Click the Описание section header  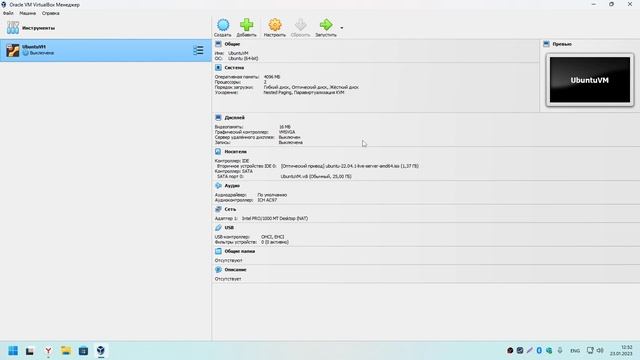coord(236,269)
